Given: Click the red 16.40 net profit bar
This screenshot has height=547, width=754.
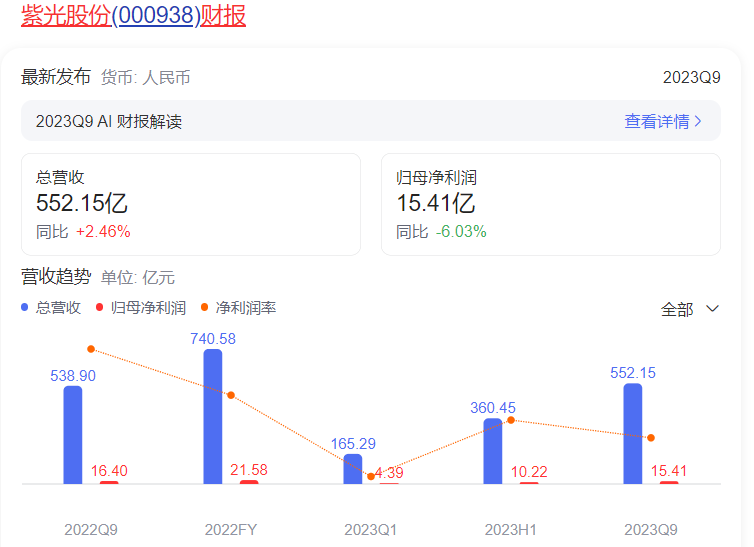Looking at the screenshot, I should [109, 483].
